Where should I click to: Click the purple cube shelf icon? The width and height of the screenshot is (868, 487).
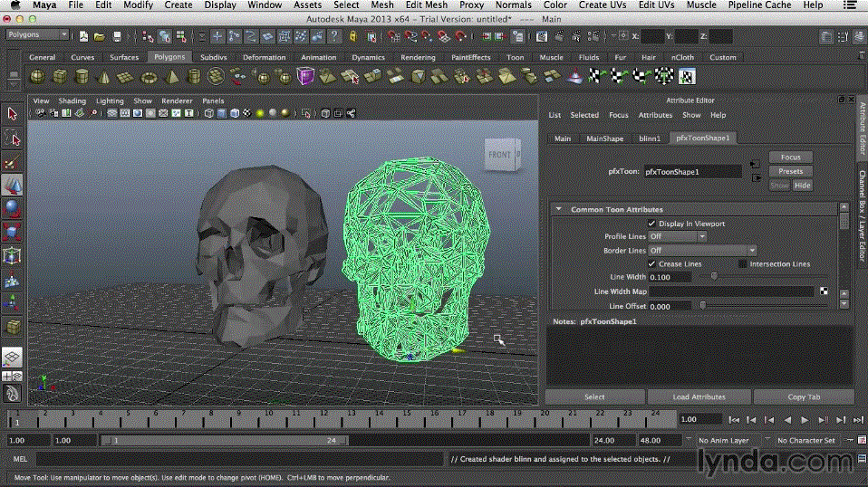(x=305, y=76)
